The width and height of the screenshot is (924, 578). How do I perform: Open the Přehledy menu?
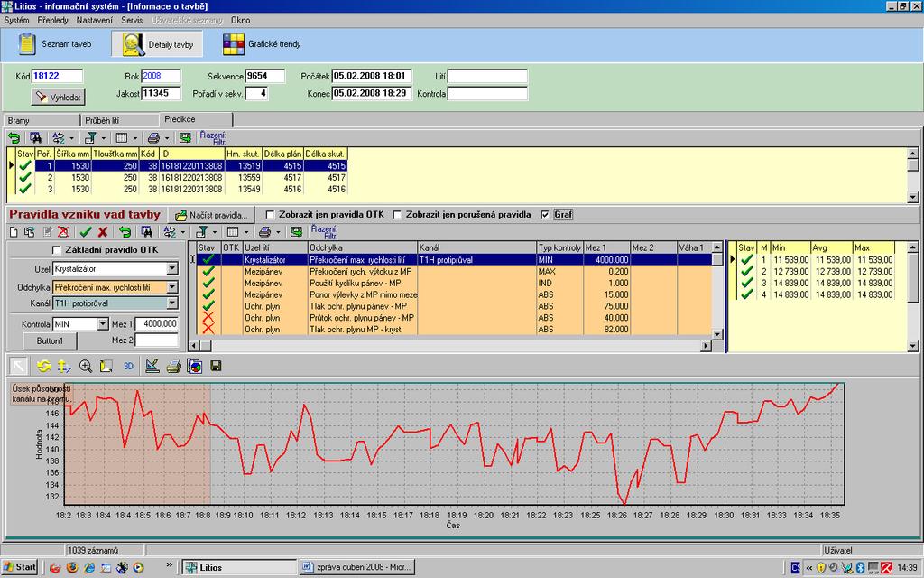tap(52, 20)
